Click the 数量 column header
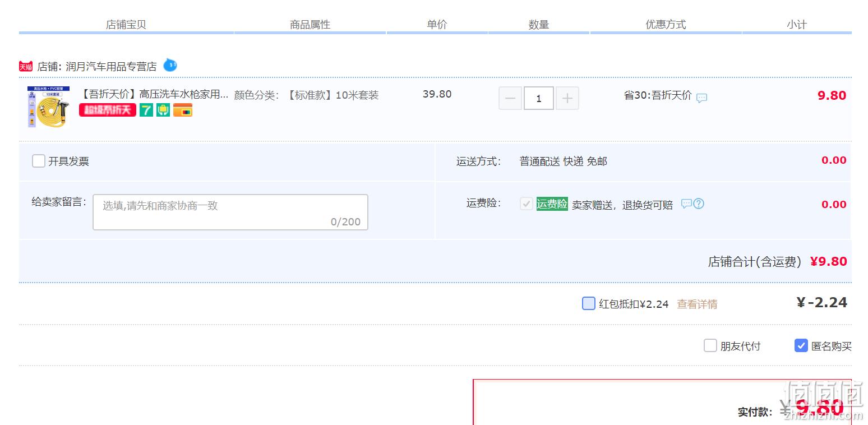Viewport: 868px width, 425px height. pyautogui.click(x=539, y=25)
